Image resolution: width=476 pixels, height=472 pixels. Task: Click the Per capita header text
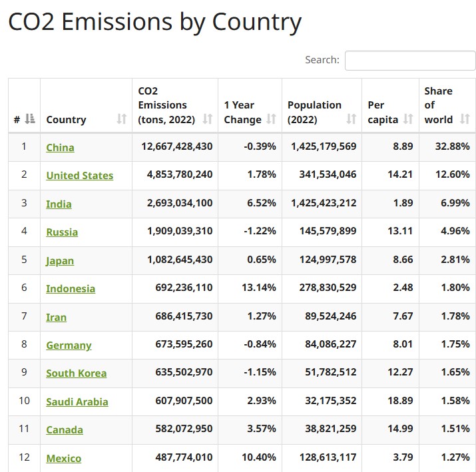(383, 113)
